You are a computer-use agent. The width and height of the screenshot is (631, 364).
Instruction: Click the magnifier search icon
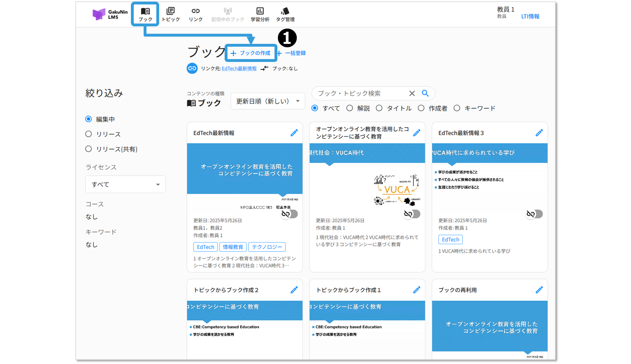(425, 93)
